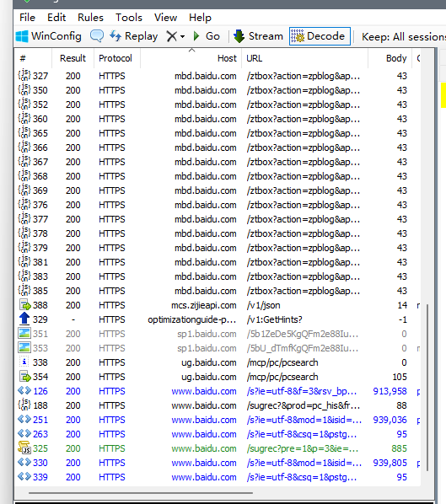Click the Replay arrows icon
The width and height of the screenshot is (446, 504).
click(x=116, y=36)
